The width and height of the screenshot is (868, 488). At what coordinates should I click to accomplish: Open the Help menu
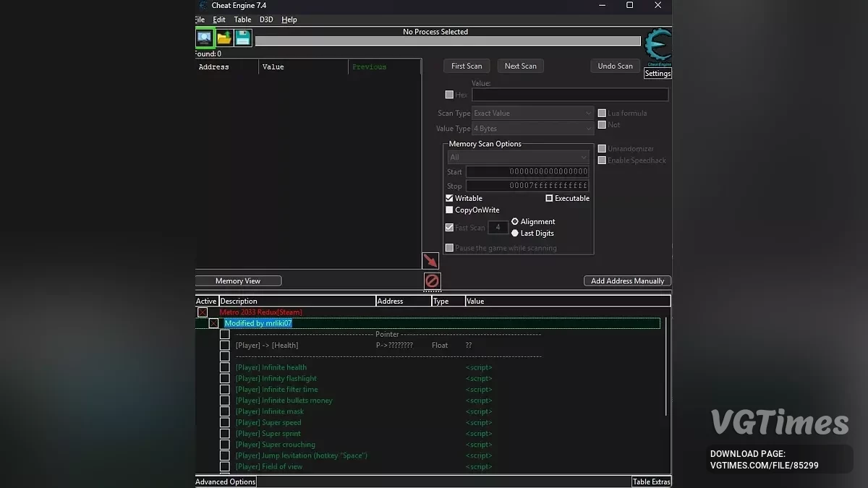pos(289,20)
